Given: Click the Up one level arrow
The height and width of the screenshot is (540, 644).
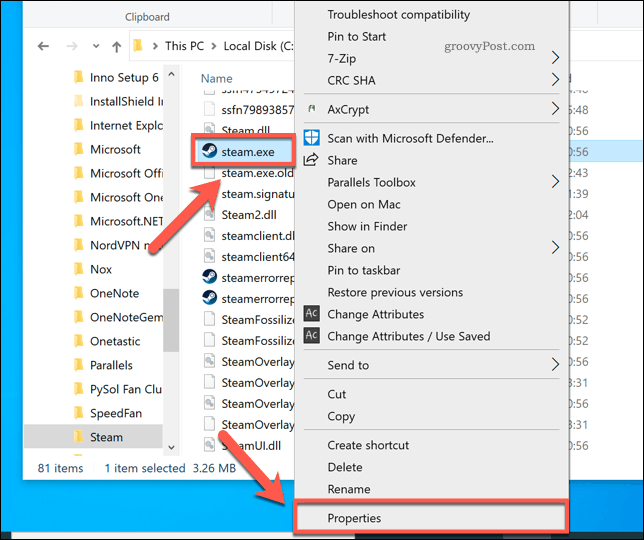Looking at the screenshot, I should point(117,46).
